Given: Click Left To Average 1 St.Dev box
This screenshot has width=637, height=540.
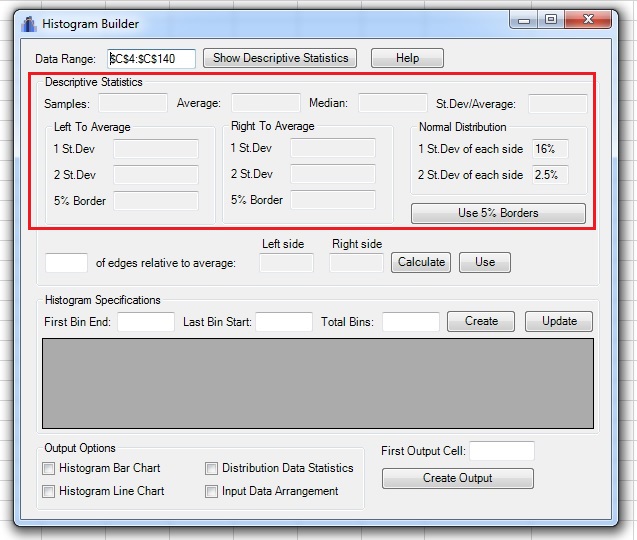Looking at the screenshot, I should click(x=156, y=149).
